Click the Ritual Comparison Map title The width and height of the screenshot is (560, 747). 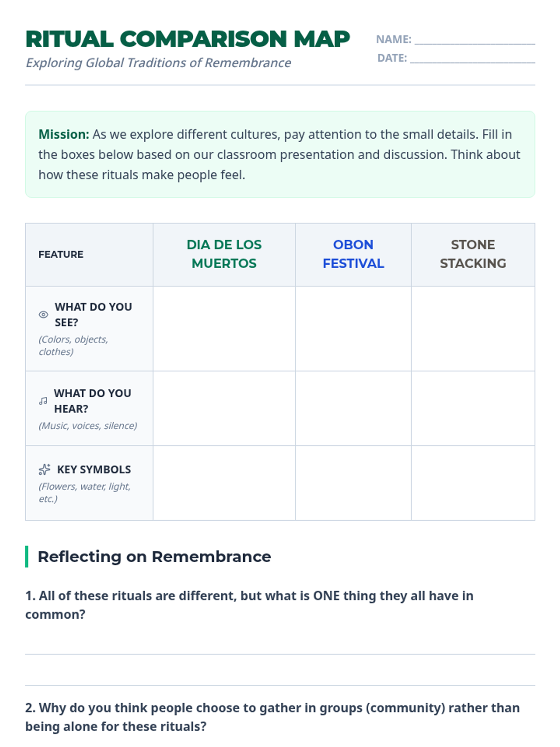(188, 39)
